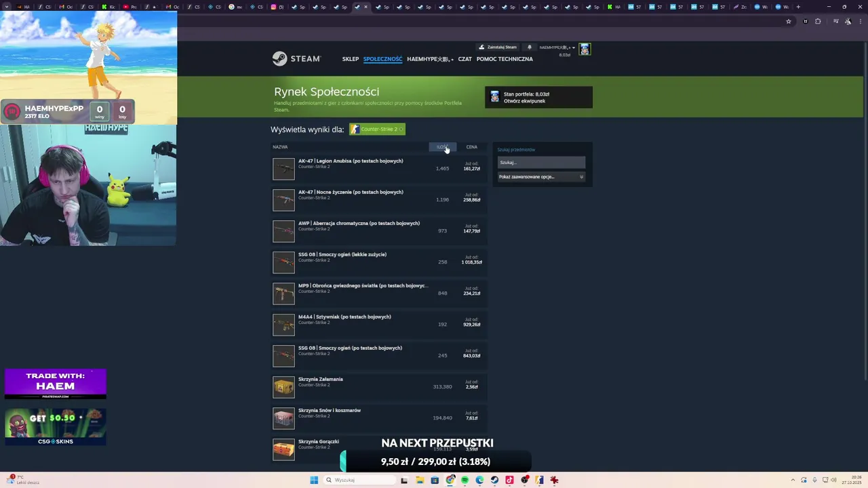Image resolution: width=868 pixels, height=488 pixels.
Task: Open the CZAT menu item
Action: [x=465, y=59]
